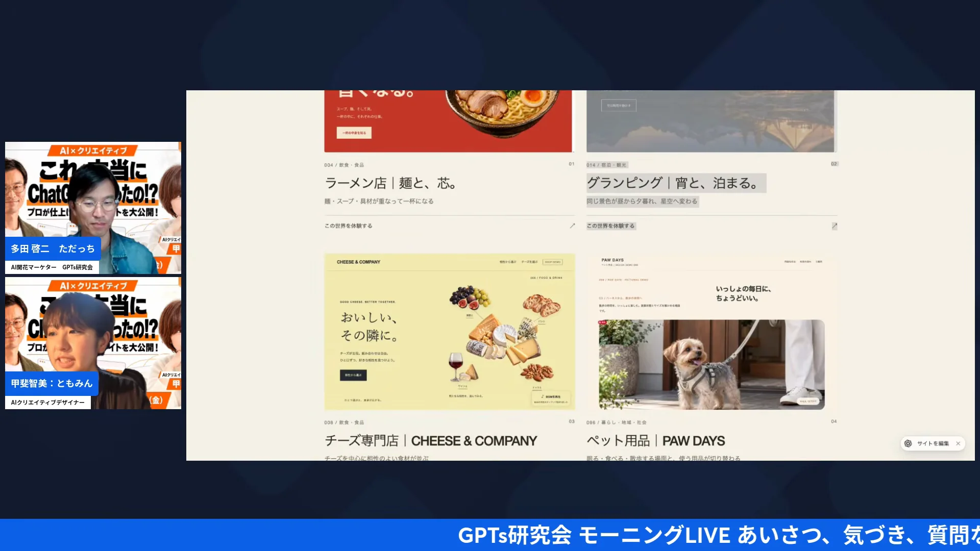Open the ラーメン店｜麺と、芯。 title
This screenshot has height=551, width=980.
pyautogui.click(x=390, y=183)
